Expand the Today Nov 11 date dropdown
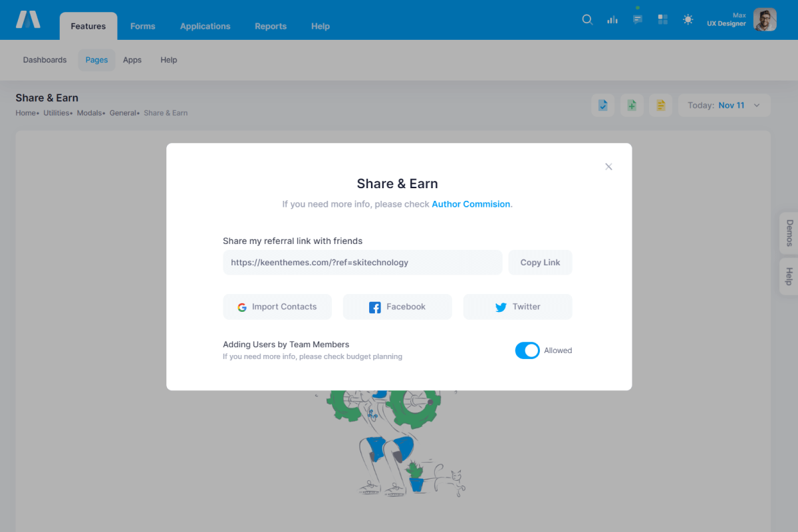This screenshot has height=532, width=798. (x=724, y=105)
